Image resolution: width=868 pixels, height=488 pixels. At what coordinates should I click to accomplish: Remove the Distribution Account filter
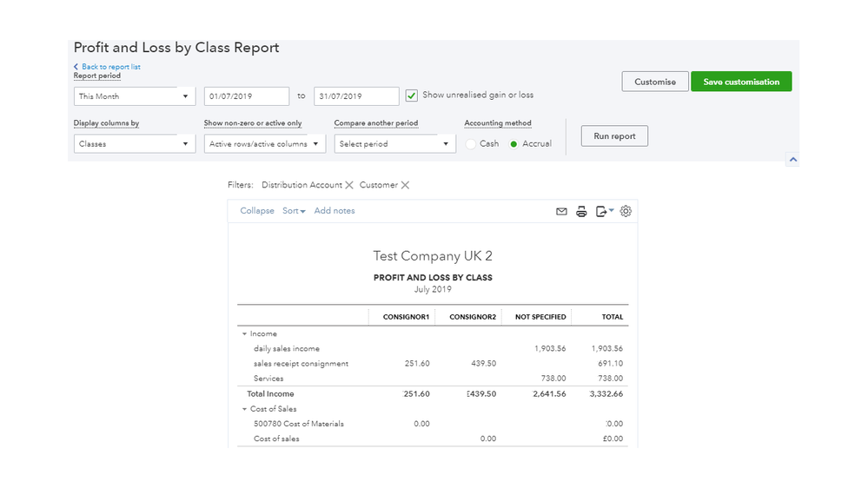tap(349, 185)
